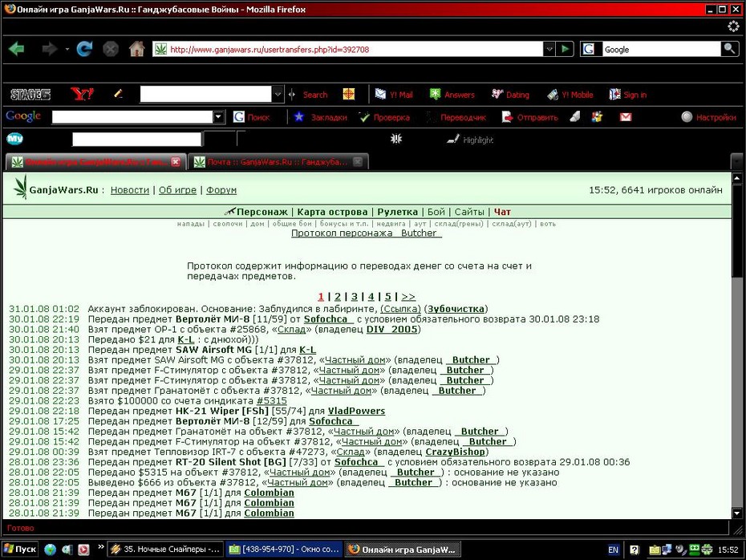The image size is (746, 560).
Task: Close the active Онлайн игра tab
Action: pos(176,162)
